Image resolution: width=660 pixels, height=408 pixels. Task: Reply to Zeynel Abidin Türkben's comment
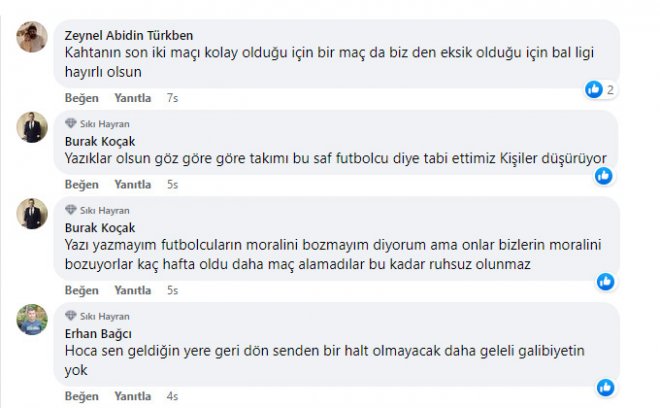click(x=132, y=98)
